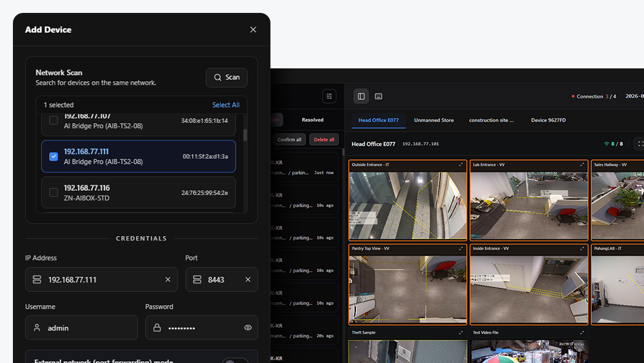Click the fullscreen icon beside 8/8
Image resolution: width=644 pixels, height=363 pixels.
click(x=640, y=144)
